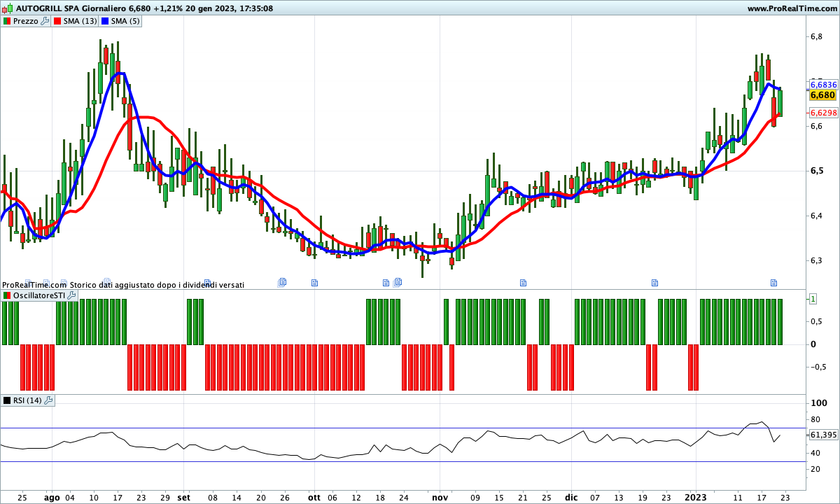Open the single document icon above 18 October

tap(386, 283)
